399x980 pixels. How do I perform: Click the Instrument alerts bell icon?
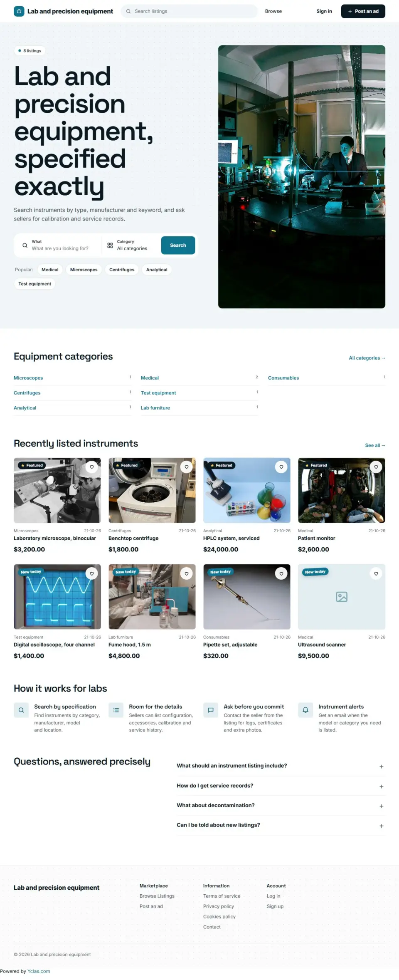click(305, 710)
